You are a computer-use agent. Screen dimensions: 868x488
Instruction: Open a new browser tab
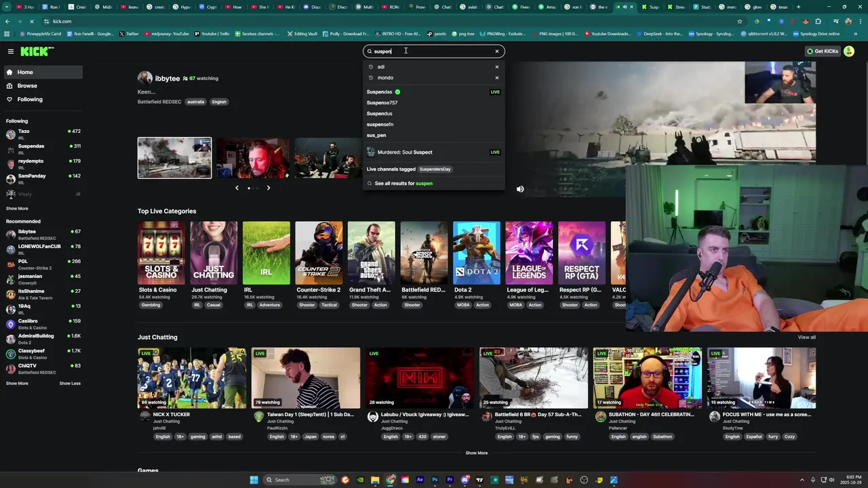click(798, 7)
